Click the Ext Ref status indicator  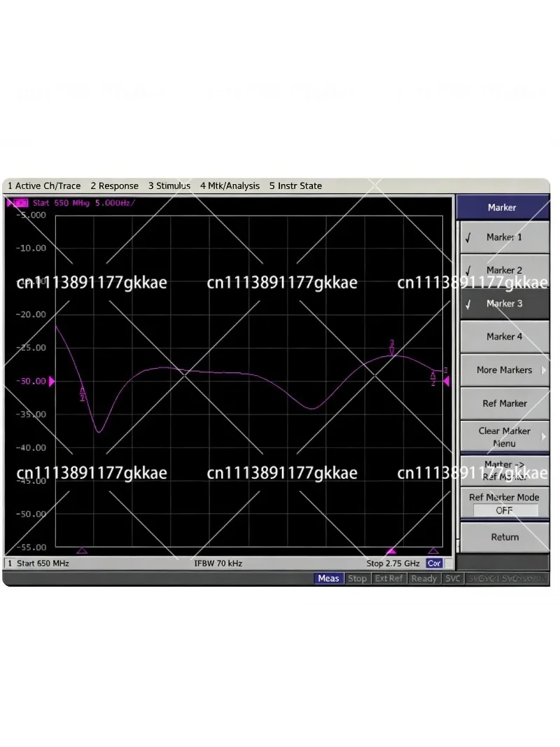388,578
